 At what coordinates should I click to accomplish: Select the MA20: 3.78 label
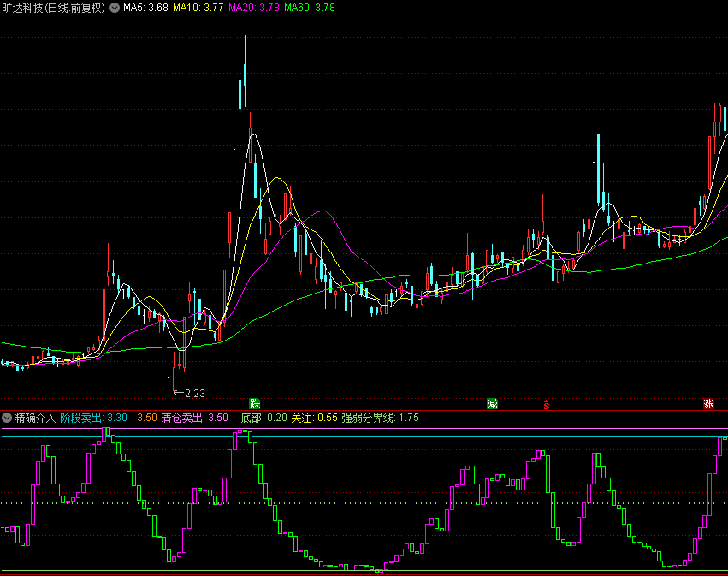[254, 8]
